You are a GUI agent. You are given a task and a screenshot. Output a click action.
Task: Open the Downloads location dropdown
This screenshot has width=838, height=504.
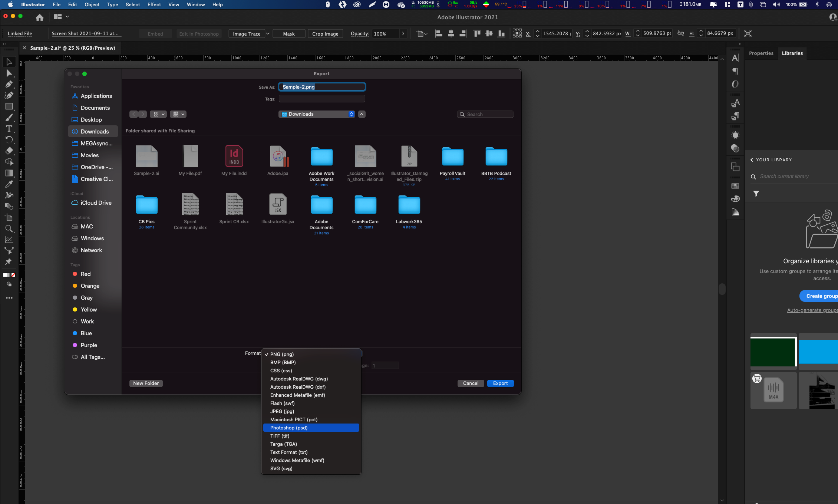316,114
